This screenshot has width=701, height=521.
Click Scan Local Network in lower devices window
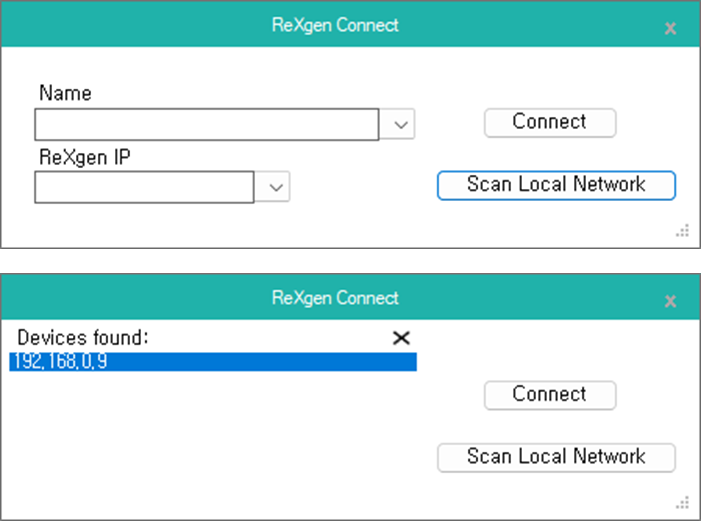pyautogui.click(x=556, y=457)
